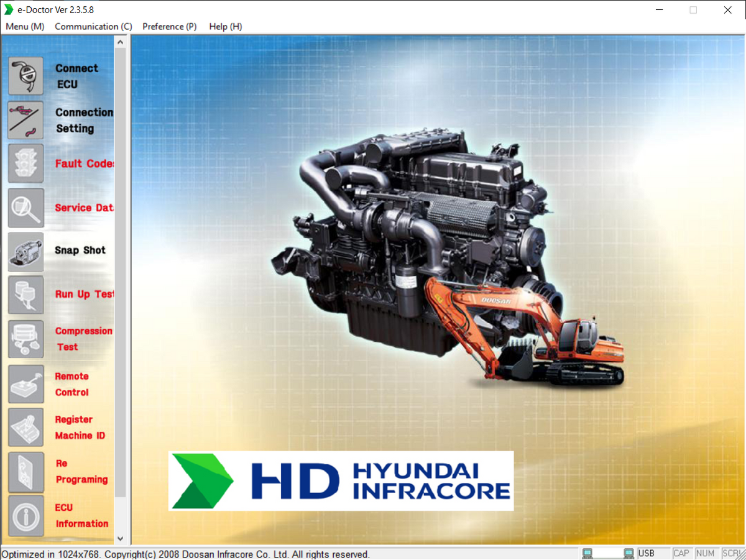Image resolution: width=746 pixels, height=560 pixels.
Task: Click the USB status indicator
Action: [x=647, y=553]
